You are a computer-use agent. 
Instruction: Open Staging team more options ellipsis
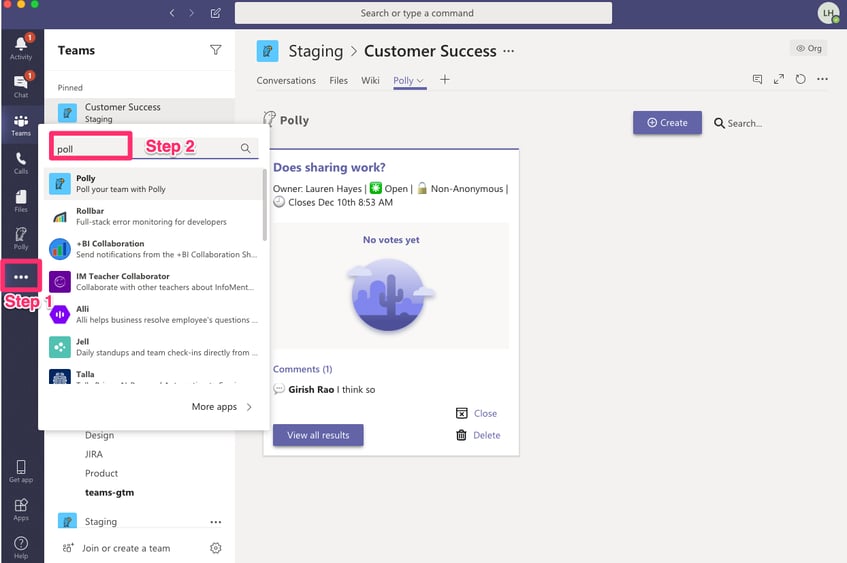pyautogui.click(x=216, y=522)
